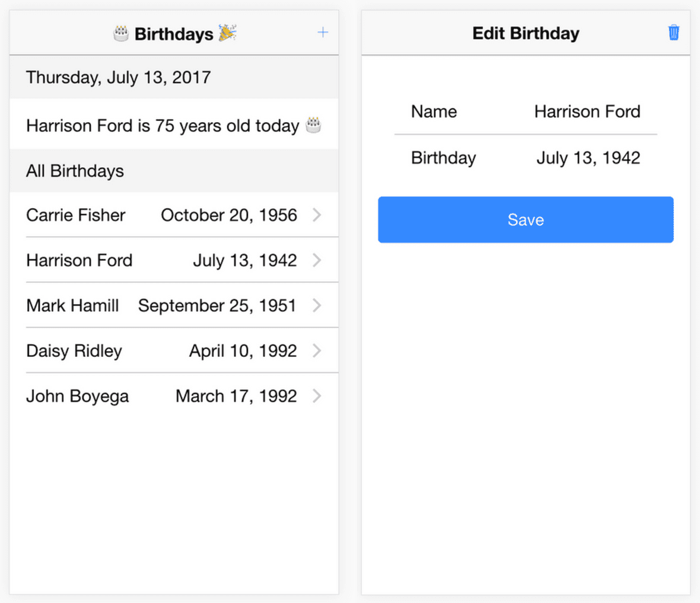The height and width of the screenshot is (603, 700).
Task: Click cake emoji beside Harrison Ford's age
Action: pyautogui.click(x=313, y=125)
